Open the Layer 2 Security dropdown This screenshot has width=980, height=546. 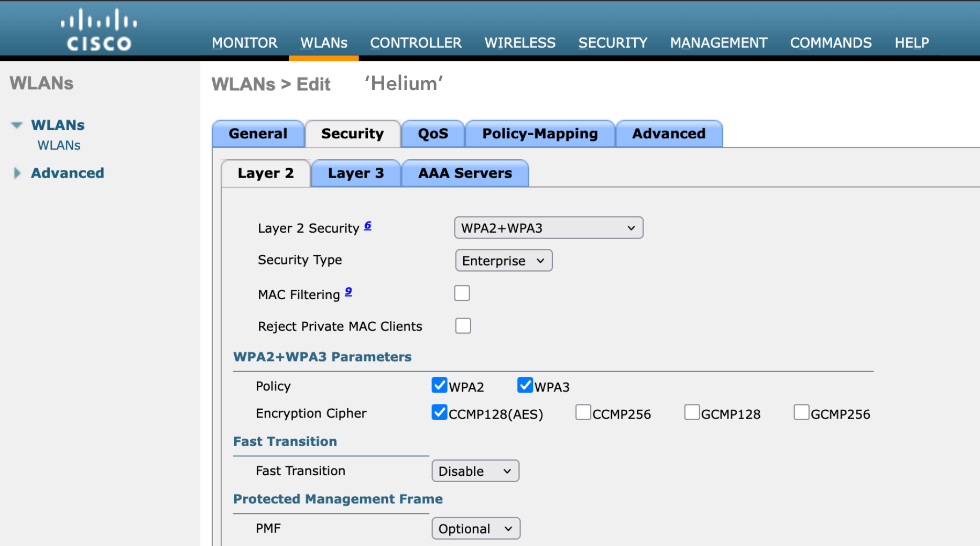[x=548, y=228]
